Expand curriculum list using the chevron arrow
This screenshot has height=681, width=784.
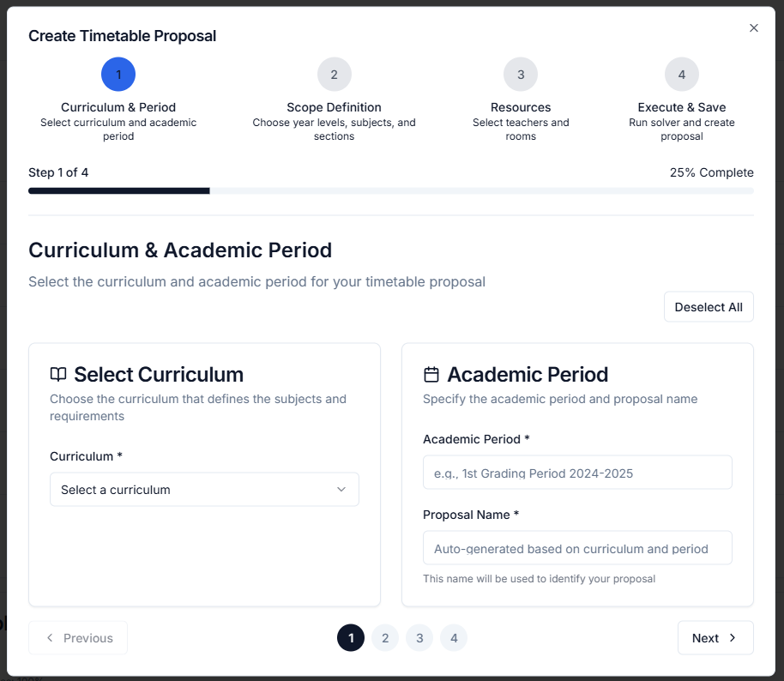341,490
